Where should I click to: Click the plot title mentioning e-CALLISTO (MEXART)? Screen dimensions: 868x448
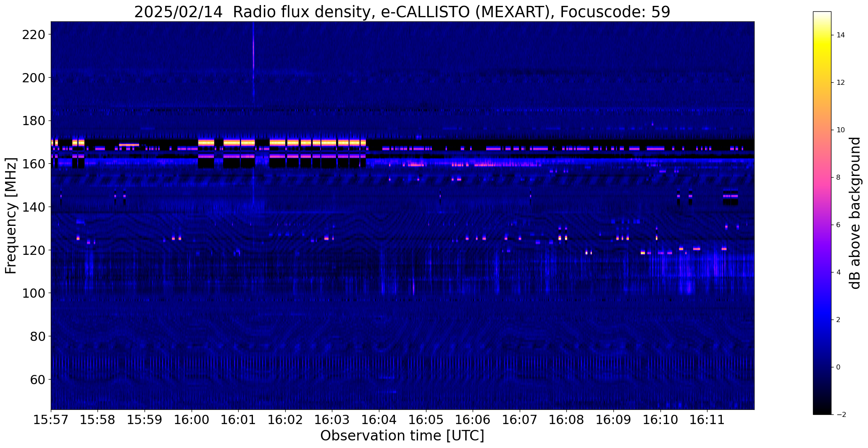click(402, 12)
